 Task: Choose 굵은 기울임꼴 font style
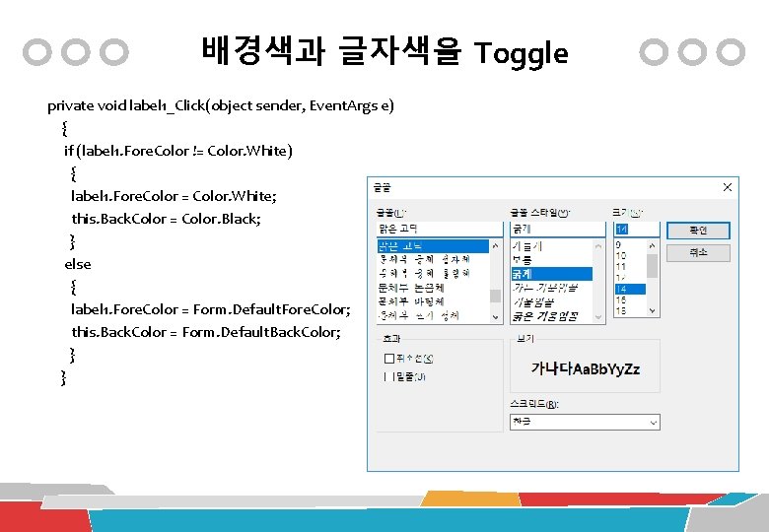[552, 316]
